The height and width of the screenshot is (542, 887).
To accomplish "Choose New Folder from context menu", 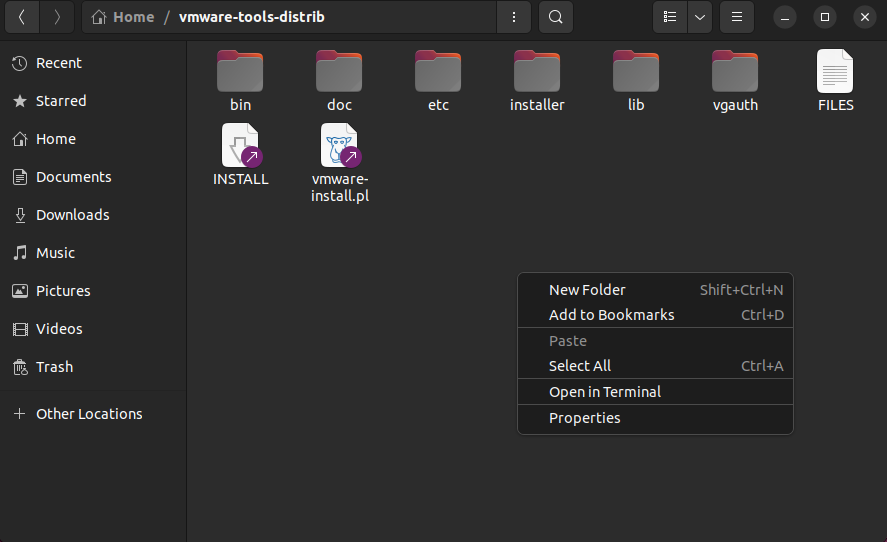I will tap(655, 290).
